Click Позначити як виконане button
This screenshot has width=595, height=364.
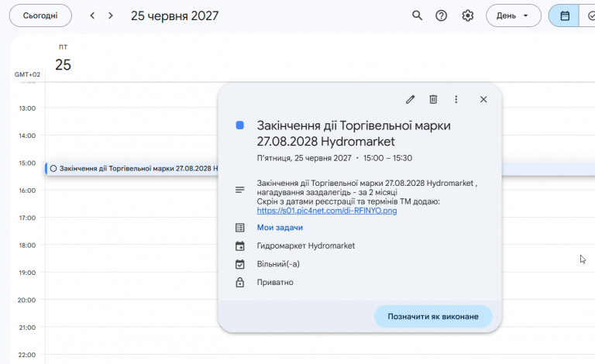click(433, 316)
